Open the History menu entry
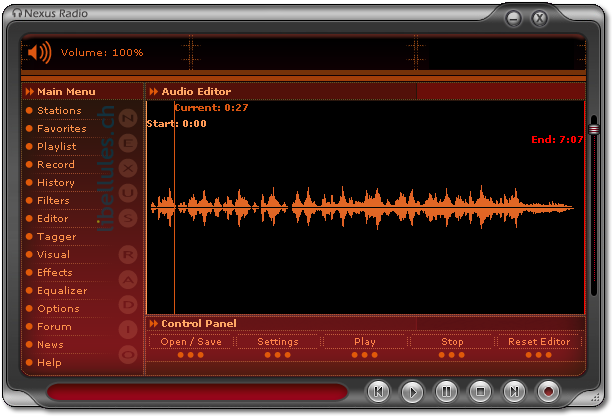 (56, 182)
